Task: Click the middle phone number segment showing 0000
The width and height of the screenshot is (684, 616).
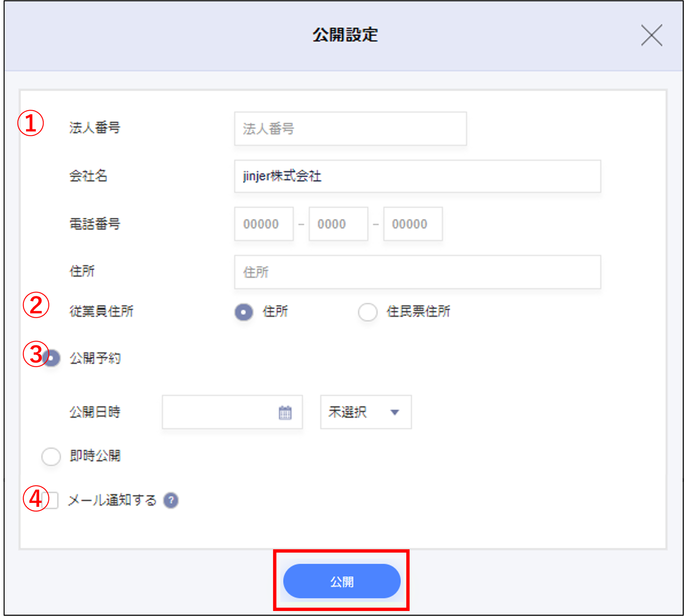Action: point(338,224)
